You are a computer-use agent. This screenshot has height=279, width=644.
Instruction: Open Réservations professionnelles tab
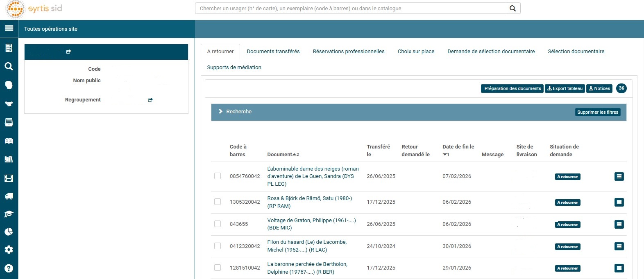pos(349,52)
